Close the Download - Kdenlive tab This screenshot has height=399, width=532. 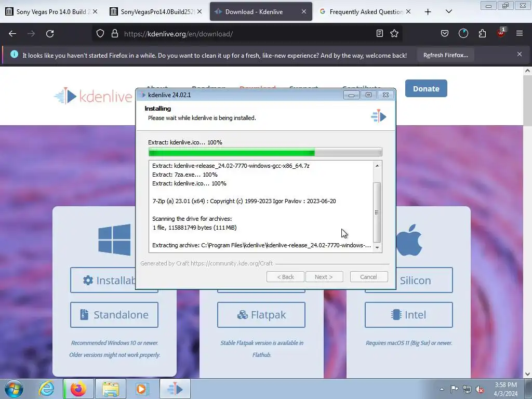pyautogui.click(x=303, y=11)
